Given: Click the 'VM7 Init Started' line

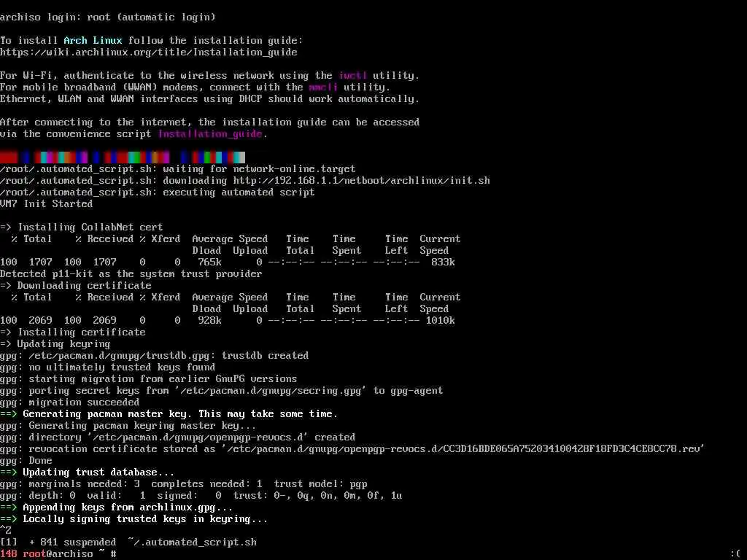Looking at the screenshot, I should pyautogui.click(x=46, y=204).
